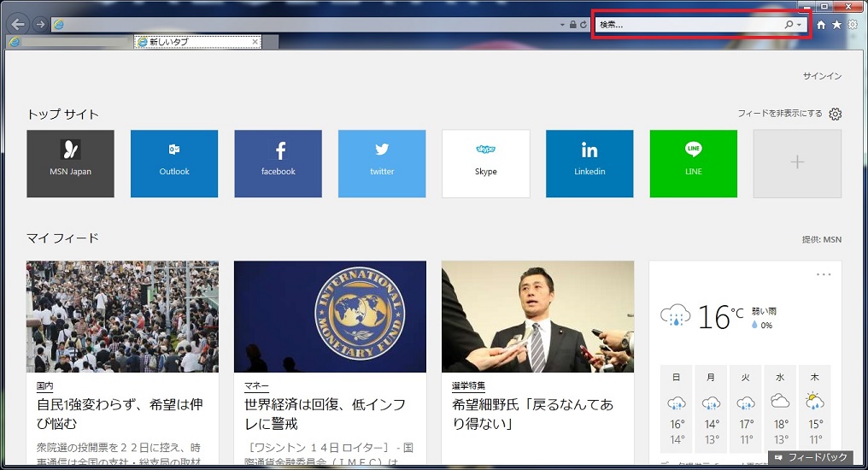Open a new tab with blank tab button
The image size is (868, 470).
270,42
